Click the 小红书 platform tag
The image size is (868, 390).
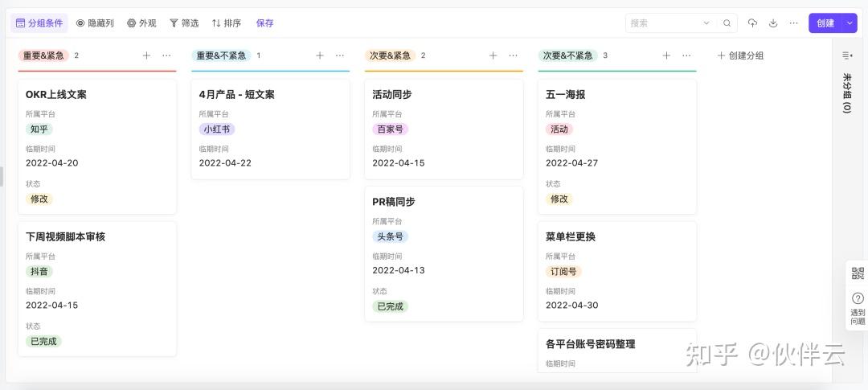point(217,129)
